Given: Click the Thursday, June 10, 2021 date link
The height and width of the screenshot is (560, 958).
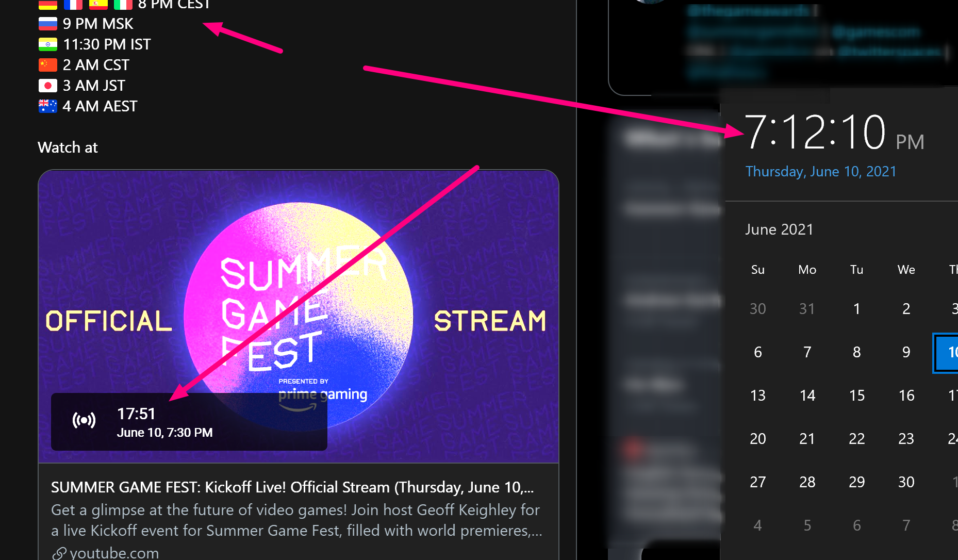Looking at the screenshot, I should click(x=821, y=172).
